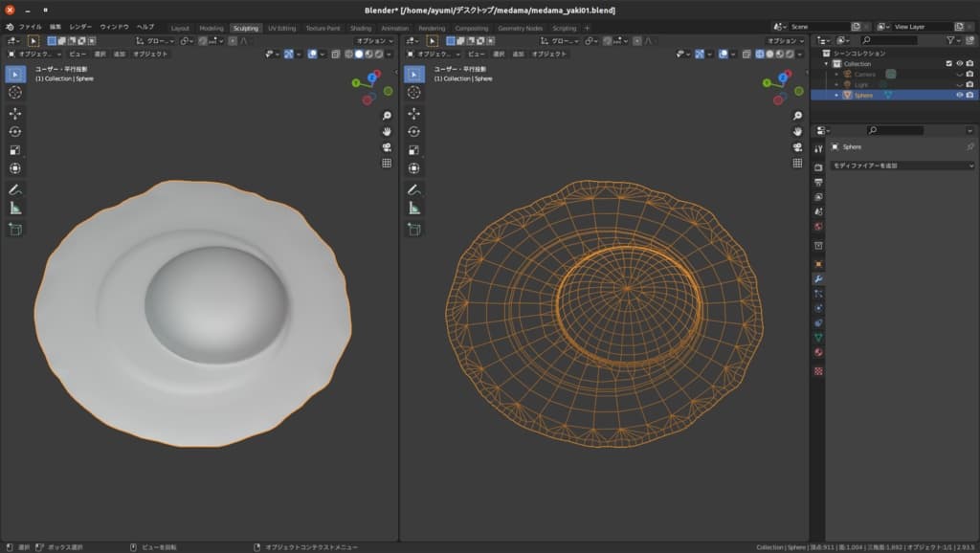980x553 pixels.
Task: Click the Scene name field
Action: coord(819,27)
